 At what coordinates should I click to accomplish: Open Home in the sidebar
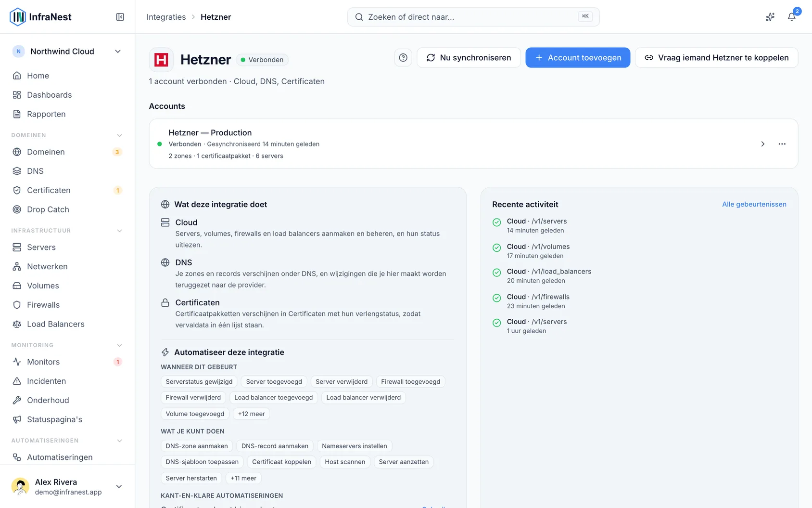67,76
